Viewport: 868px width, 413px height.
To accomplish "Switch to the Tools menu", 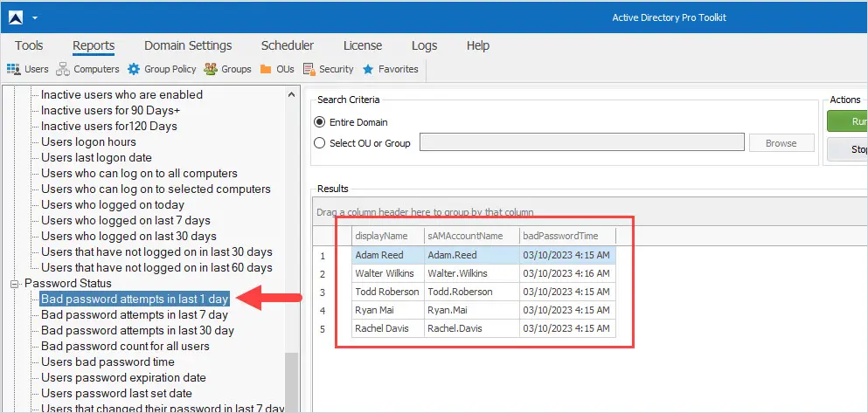I will 29,45.
